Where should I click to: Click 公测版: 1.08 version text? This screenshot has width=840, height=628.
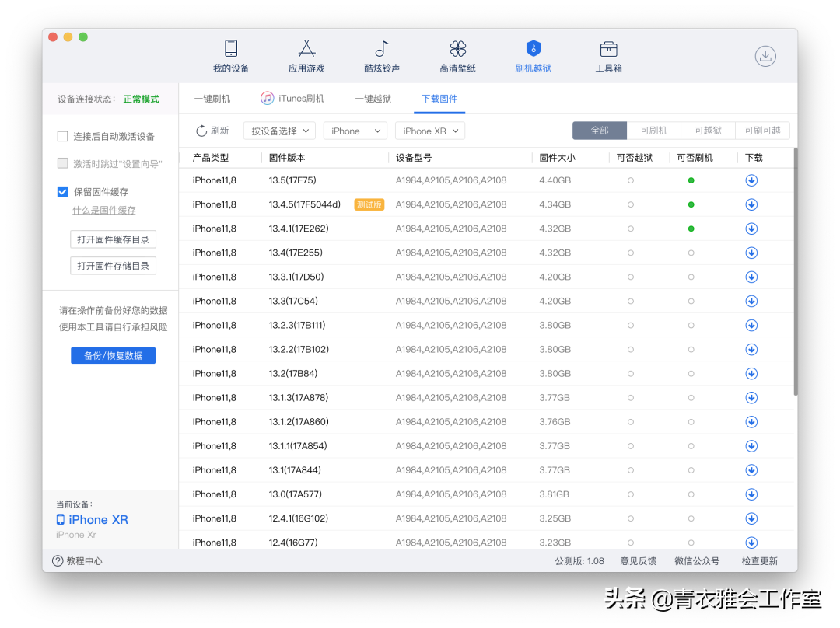click(x=579, y=561)
